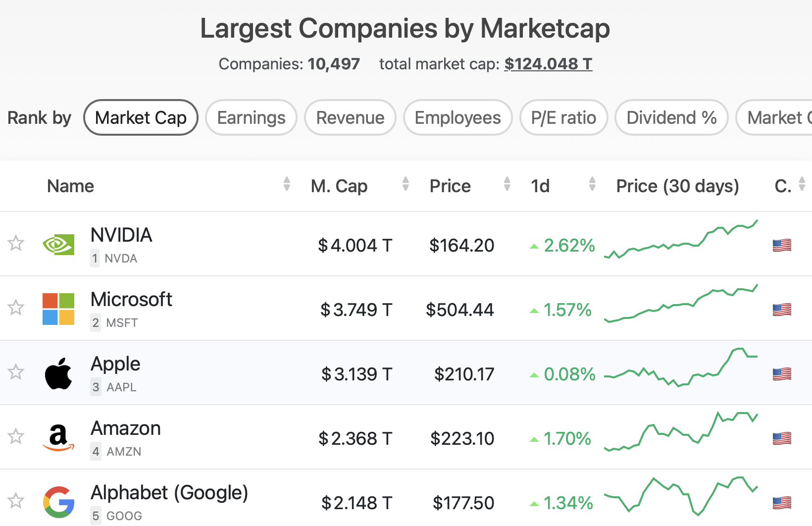Screen dimensions: 812x526
Task: Click the US flag in Alphabet row
Action: tap(782, 503)
